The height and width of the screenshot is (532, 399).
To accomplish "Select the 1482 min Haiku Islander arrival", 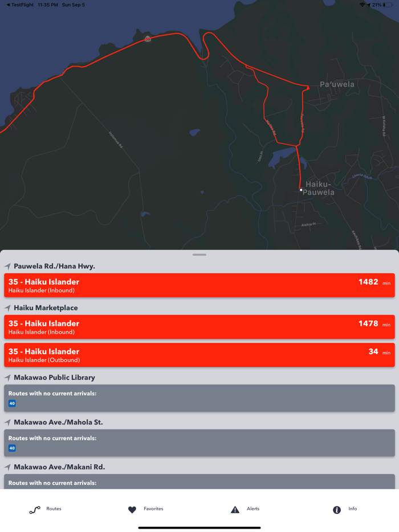I will click(x=199, y=285).
